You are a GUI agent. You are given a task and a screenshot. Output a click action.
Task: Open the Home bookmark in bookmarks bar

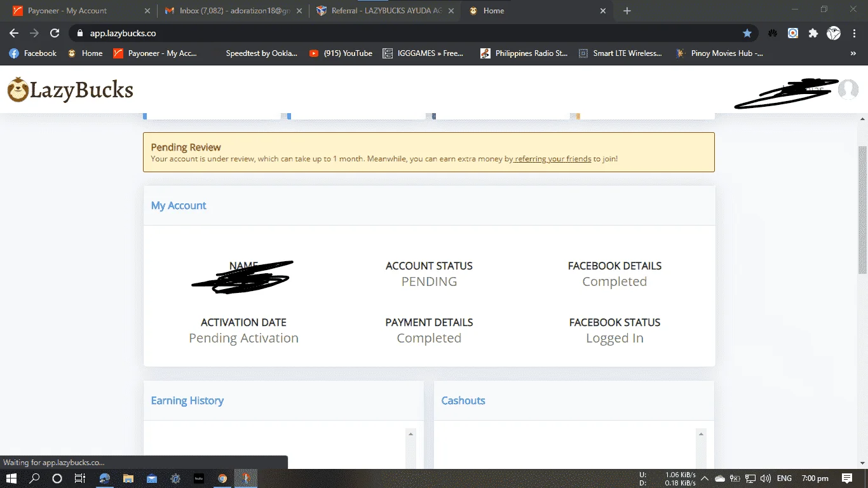coord(85,53)
